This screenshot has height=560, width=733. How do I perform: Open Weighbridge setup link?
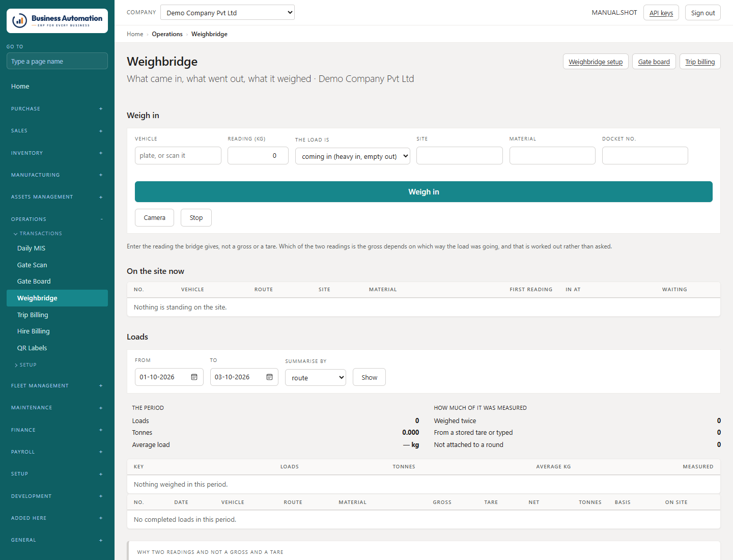[x=596, y=62]
